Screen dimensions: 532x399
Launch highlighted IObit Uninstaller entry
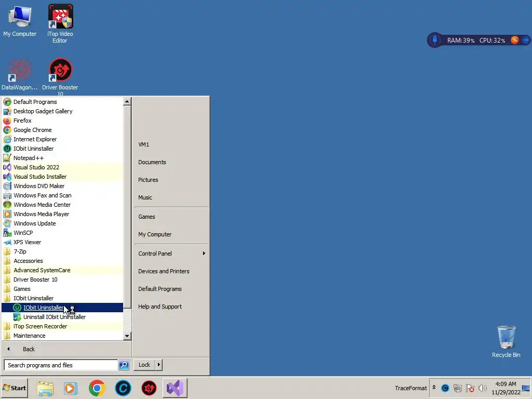click(62, 308)
